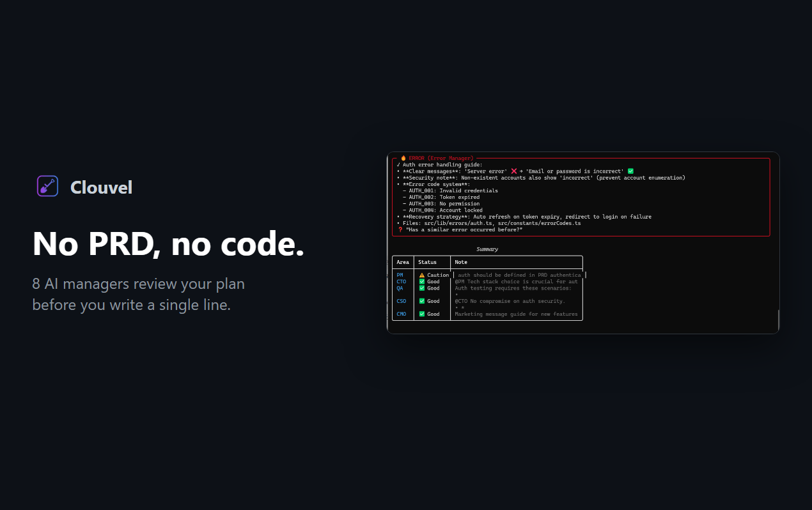Viewport: 812px width, 510px height.
Task: Click 'CSO' in the Area column
Action: 401,301
